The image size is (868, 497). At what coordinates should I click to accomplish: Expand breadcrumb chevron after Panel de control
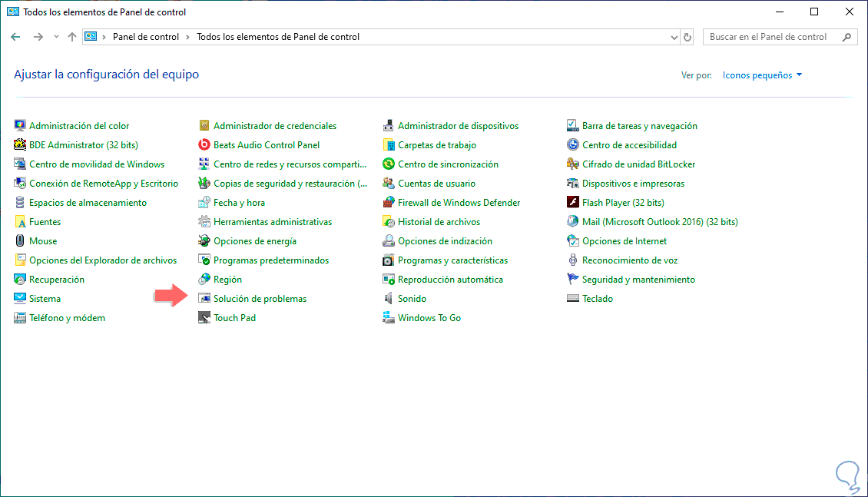(x=187, y=37)
